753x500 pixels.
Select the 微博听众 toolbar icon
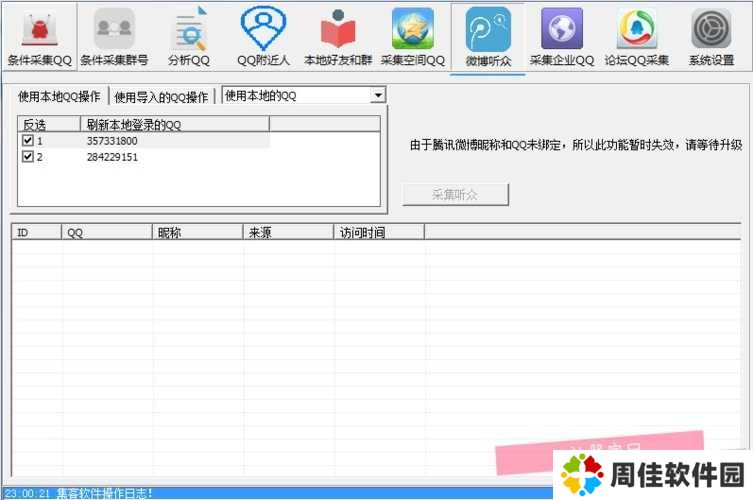point(488,38)
